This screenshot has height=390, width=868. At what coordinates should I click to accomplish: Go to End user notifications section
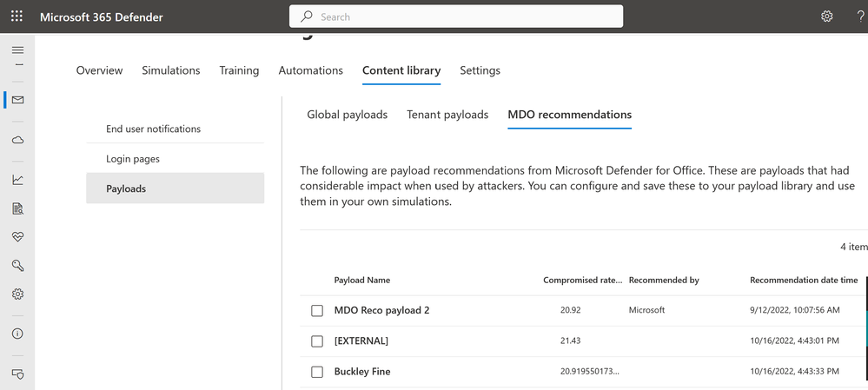tap(153, 129)
